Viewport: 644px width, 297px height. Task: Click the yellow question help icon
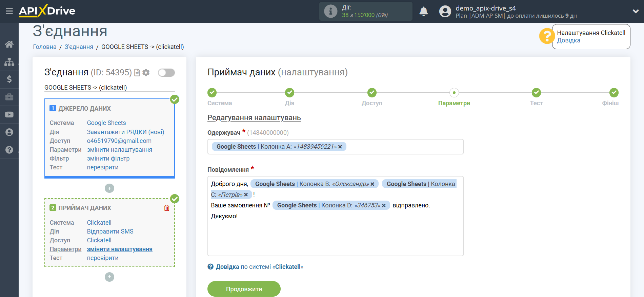(x=547, y=36)
